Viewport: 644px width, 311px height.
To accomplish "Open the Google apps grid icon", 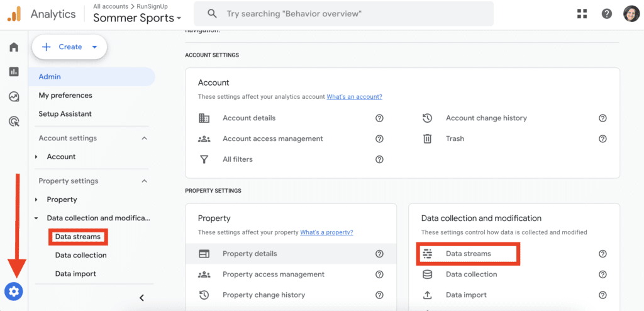I will tap(582, 14).
